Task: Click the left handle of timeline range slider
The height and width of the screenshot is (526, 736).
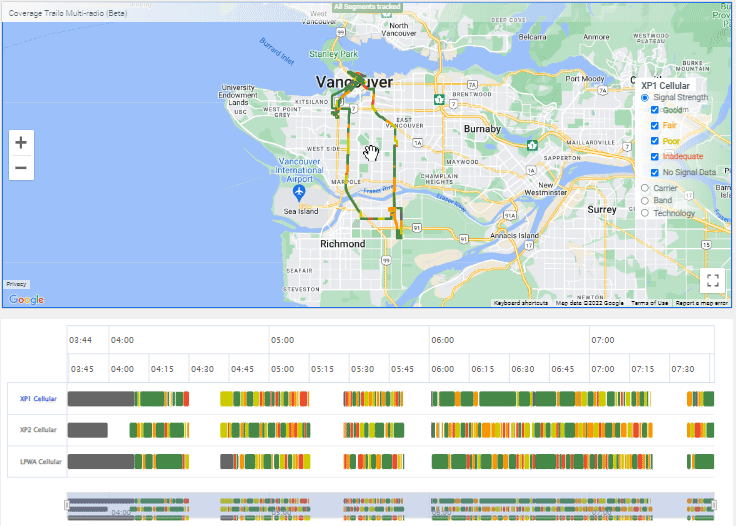Action: (x=68, y=505)
